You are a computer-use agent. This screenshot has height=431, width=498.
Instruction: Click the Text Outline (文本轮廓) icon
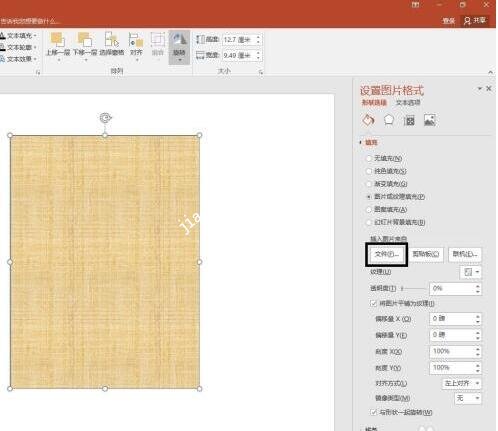pyautogui.click(x=3, y=47)
